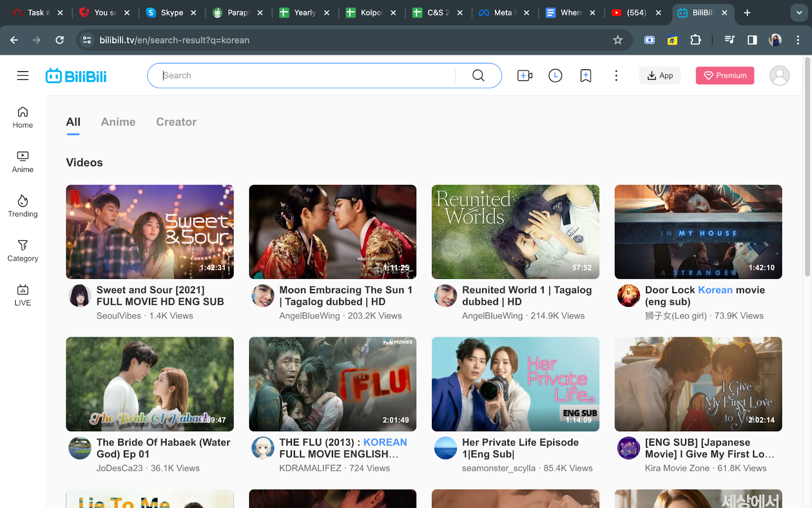Open Reunited World 1 Tagalog dubbed title

[527, 296]
